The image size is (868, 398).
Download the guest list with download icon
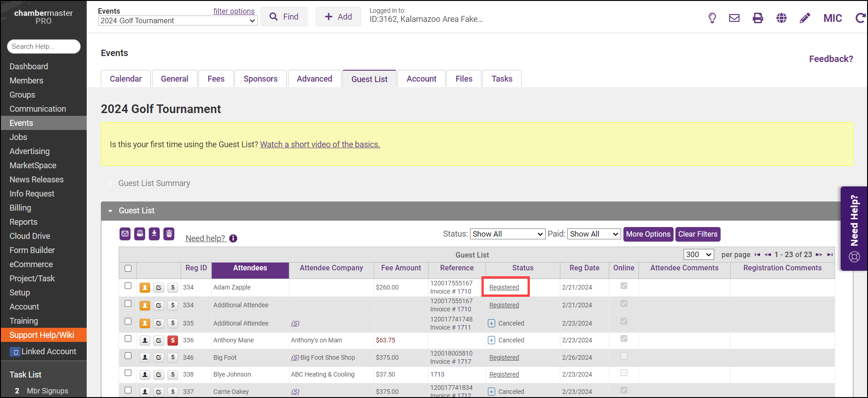(154, 234)
